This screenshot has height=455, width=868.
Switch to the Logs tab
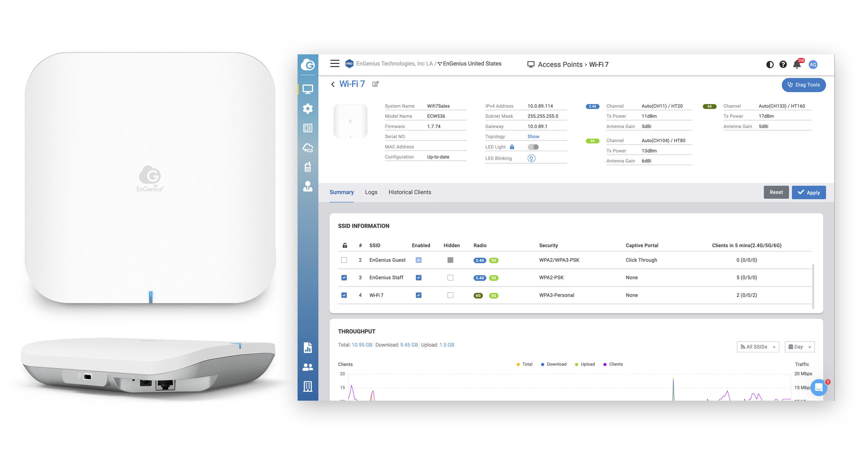point(371,192)
